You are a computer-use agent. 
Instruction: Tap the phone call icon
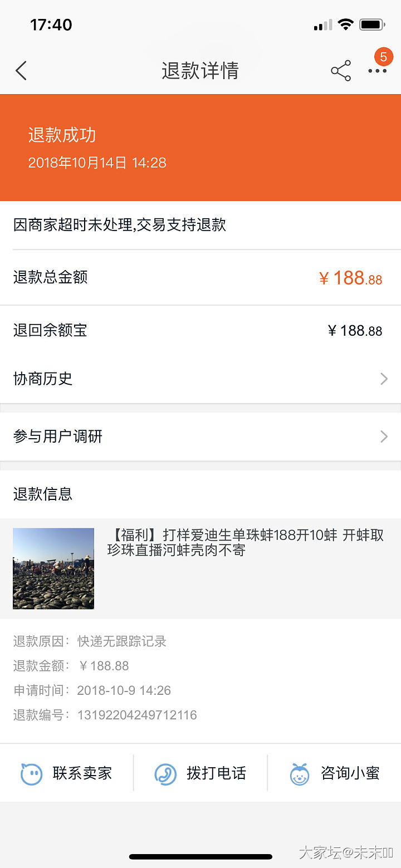click(x=165, y=773)
